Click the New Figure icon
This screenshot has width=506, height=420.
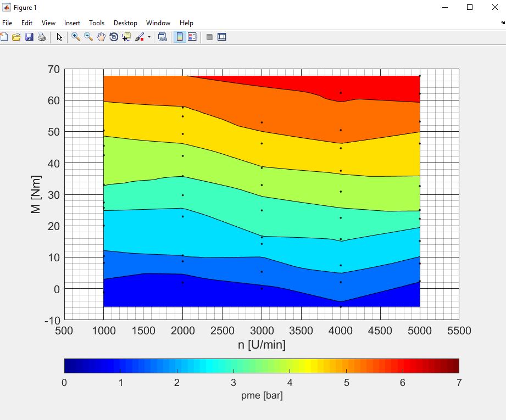pyautogui.click(x=4, y=37)
